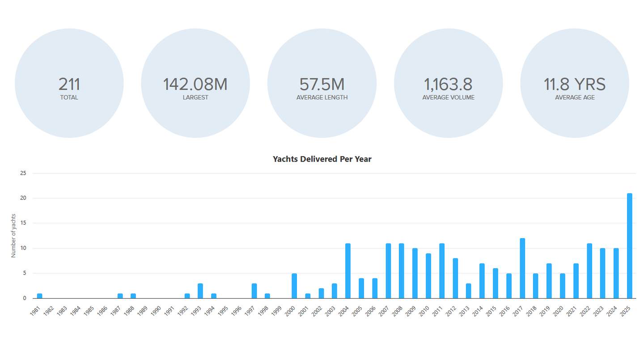Click the tallest bar for 2025
644x338 pixels.
pyautogui.click(x=629, y=245)
